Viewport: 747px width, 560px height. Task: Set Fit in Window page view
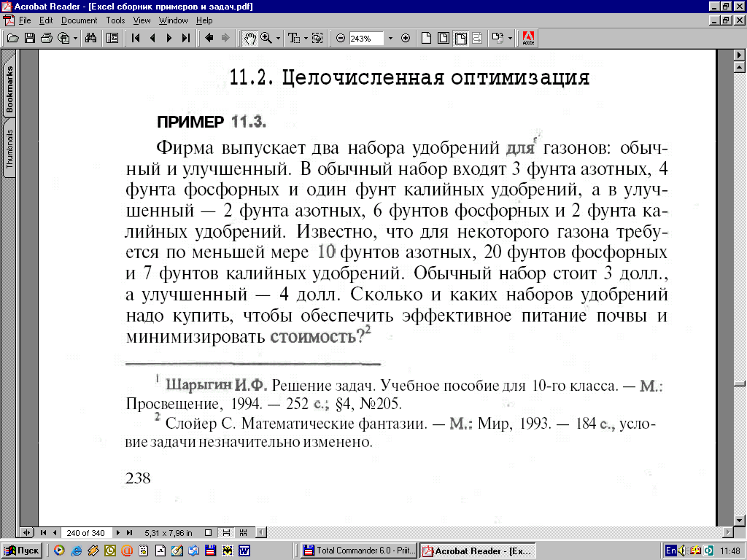(444, 38)
